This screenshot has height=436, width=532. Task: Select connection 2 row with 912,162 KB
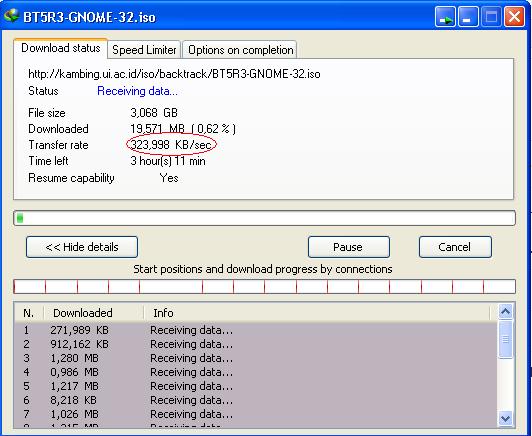tap(255, 344)
